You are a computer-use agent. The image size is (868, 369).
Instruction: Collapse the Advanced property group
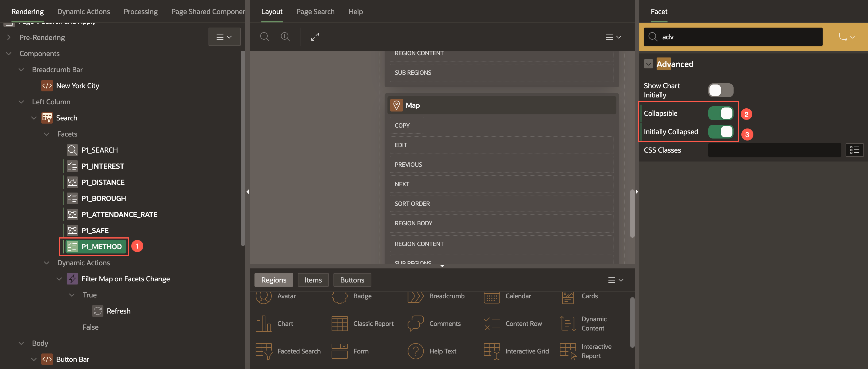pos(648,64)
